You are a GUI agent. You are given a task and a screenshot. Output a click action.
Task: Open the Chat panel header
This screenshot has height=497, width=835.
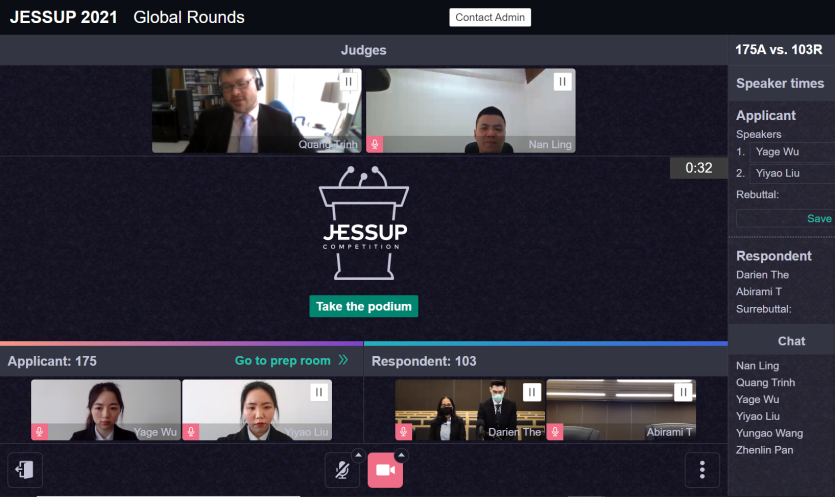(791, 341)
